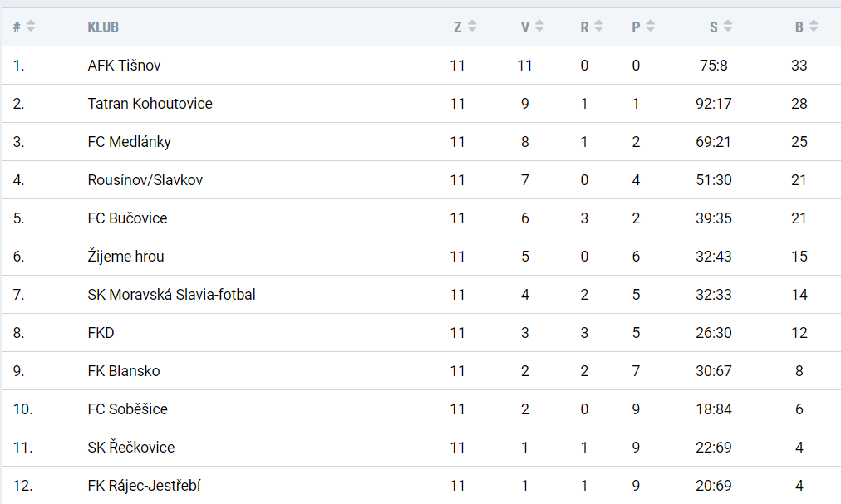Sort by losses using P column arrows

tap(651, 26)
